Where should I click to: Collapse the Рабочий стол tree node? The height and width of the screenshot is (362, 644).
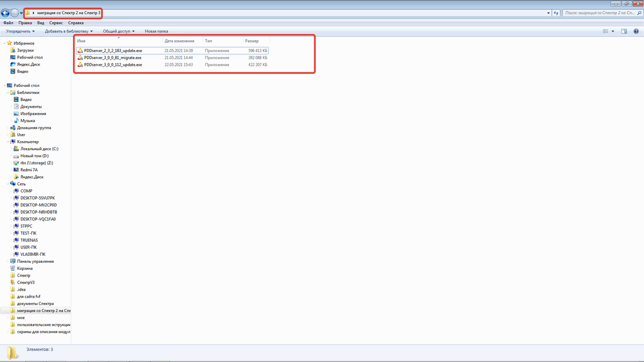point(4,85)
